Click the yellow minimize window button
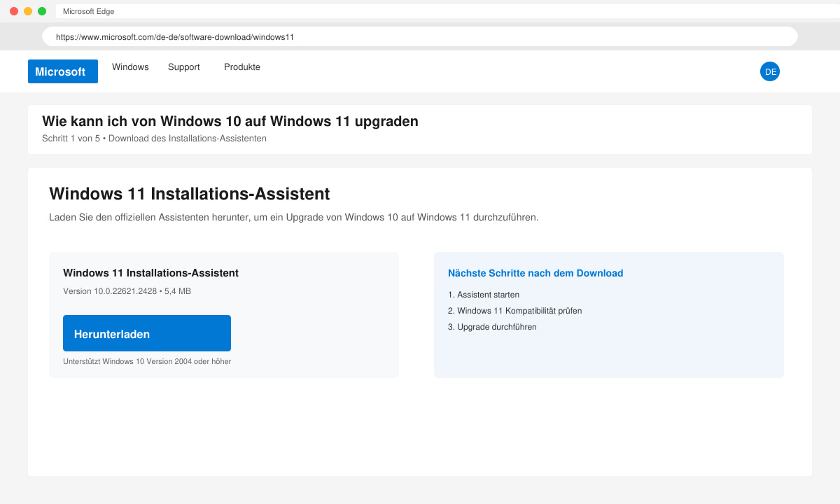Image resolution: width=840 pixels, height=504 pixels. 28,11
